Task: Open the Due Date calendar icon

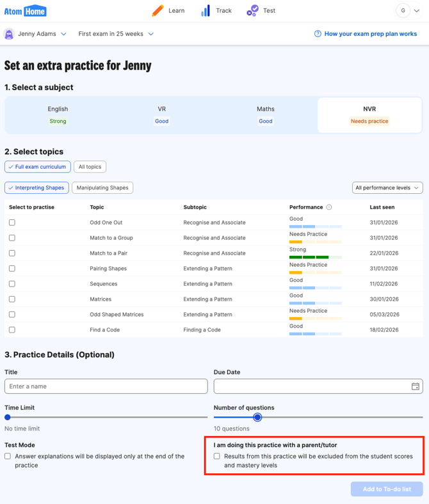Action: [415, 386]
